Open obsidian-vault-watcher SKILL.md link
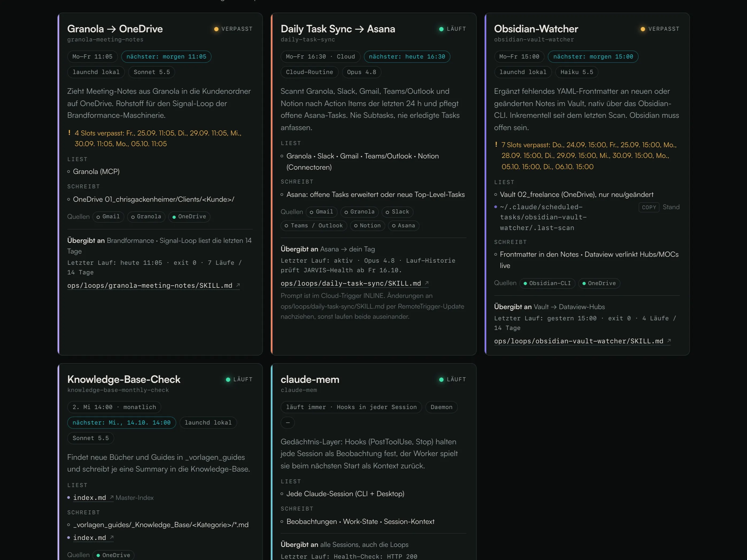 [582, 341]
